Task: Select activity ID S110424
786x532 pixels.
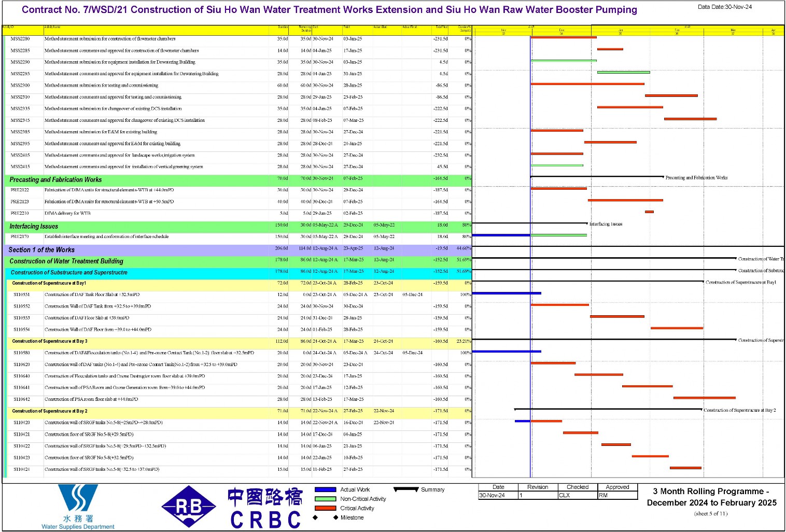Action: click(22, 470)
